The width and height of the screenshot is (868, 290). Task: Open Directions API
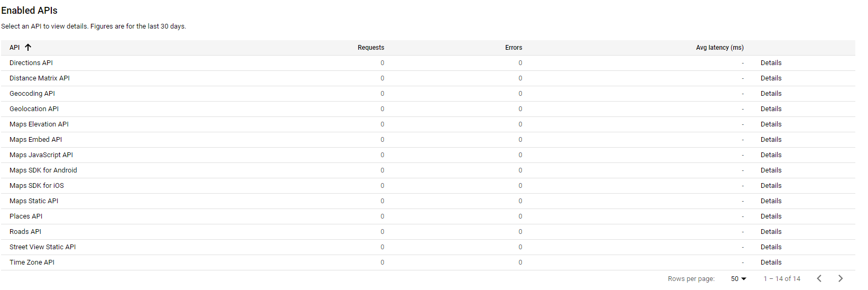tap(31, 63)
